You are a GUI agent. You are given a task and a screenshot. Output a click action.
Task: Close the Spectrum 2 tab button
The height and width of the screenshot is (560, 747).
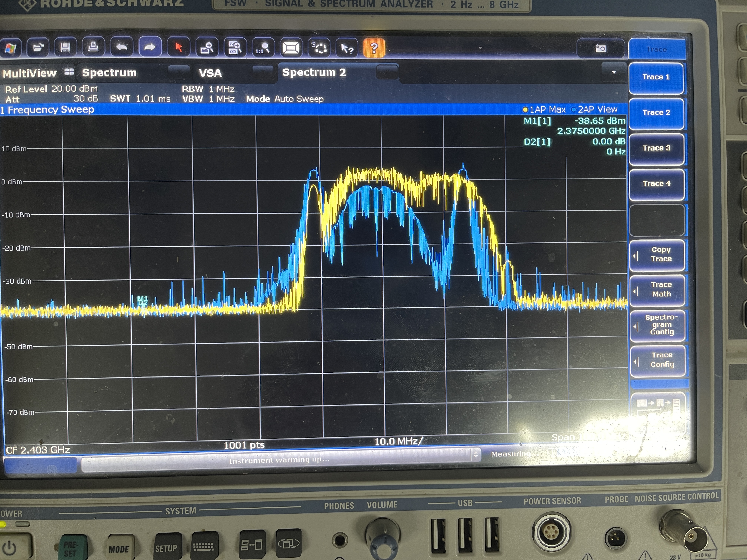387,71
